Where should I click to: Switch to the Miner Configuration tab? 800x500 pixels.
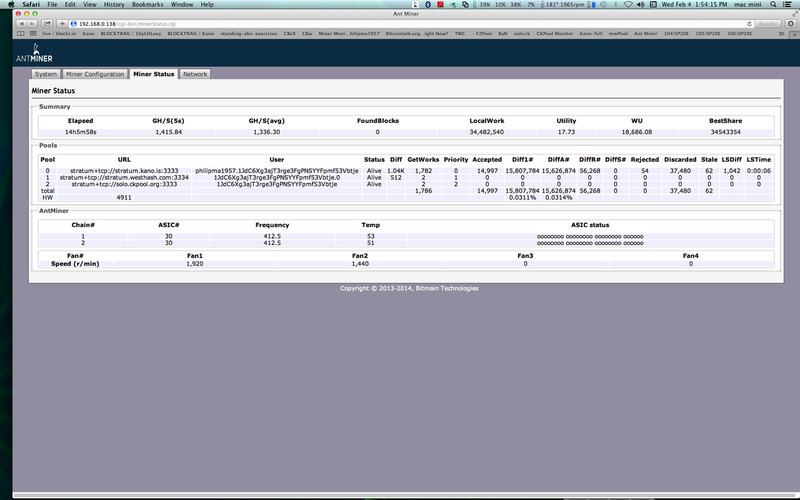pos(95,74)
